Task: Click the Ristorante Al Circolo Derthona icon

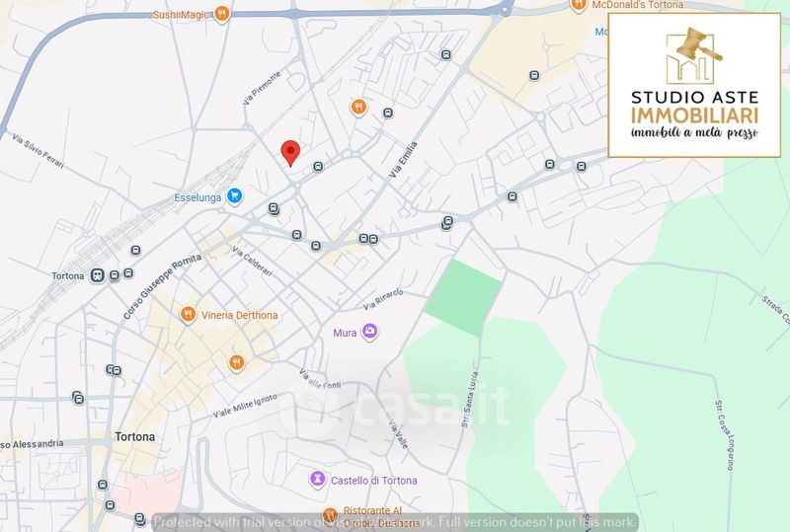Action: [x=330, y=515]
